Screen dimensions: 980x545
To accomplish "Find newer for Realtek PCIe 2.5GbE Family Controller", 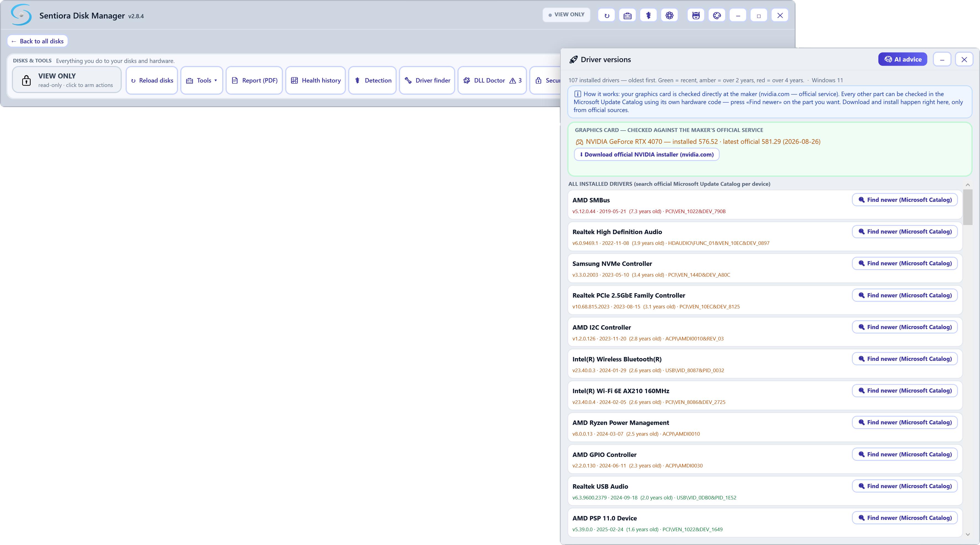I will 905,295.
